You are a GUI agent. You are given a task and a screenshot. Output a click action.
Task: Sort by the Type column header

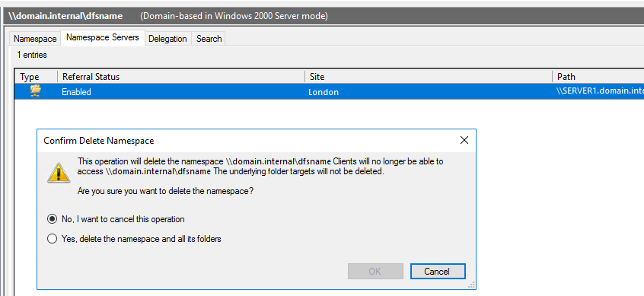pyautogui.click(x=37, y=77)
